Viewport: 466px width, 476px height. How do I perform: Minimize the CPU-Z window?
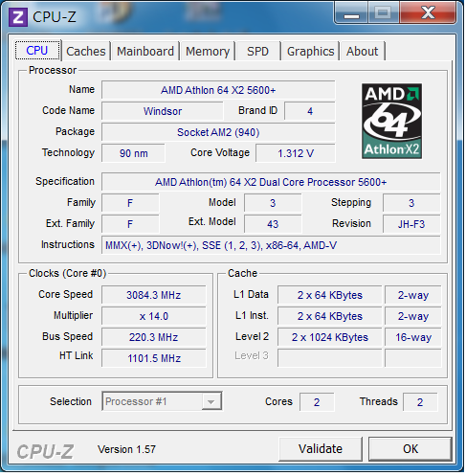[x=351, y=13]
